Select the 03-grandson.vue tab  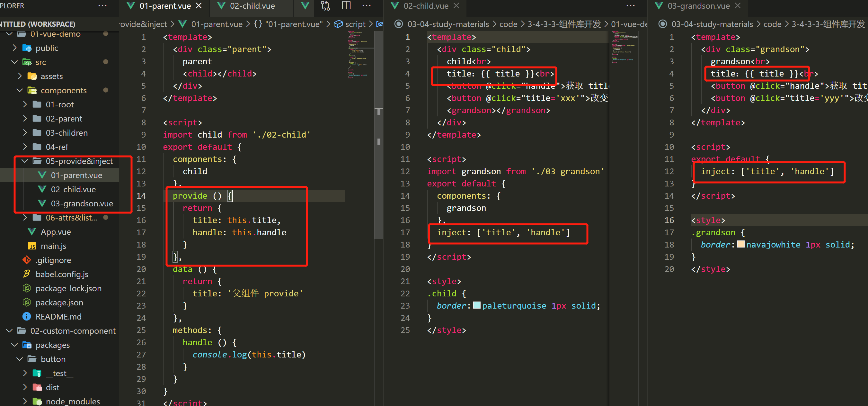click(698, 6)
